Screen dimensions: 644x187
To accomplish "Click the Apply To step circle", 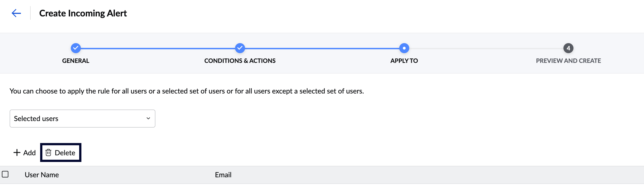I will pyautogui.click(x=404, y=48).
